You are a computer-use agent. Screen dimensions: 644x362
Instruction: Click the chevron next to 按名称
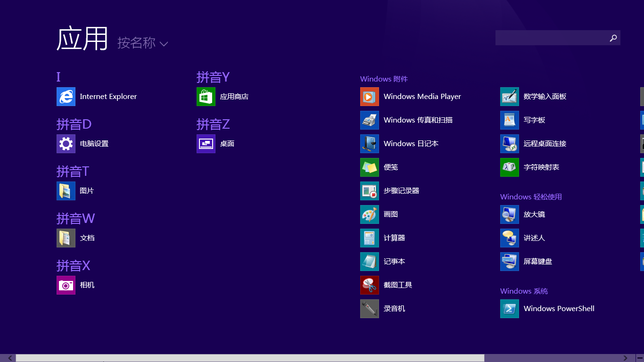164,44
